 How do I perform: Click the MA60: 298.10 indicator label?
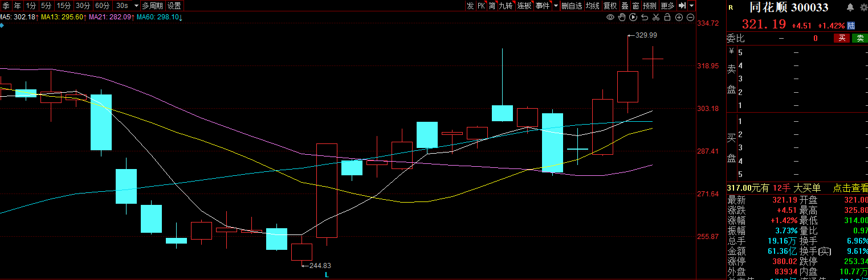point(158,18)
